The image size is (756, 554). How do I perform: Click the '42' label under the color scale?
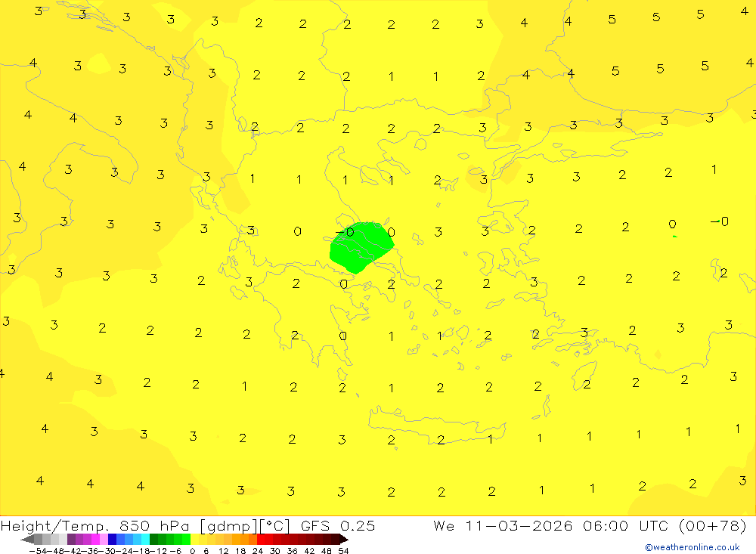coord(309,551)
